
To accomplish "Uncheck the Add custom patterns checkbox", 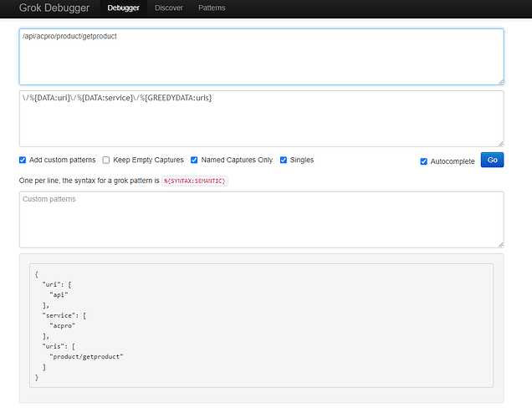I will pos(23,160).
